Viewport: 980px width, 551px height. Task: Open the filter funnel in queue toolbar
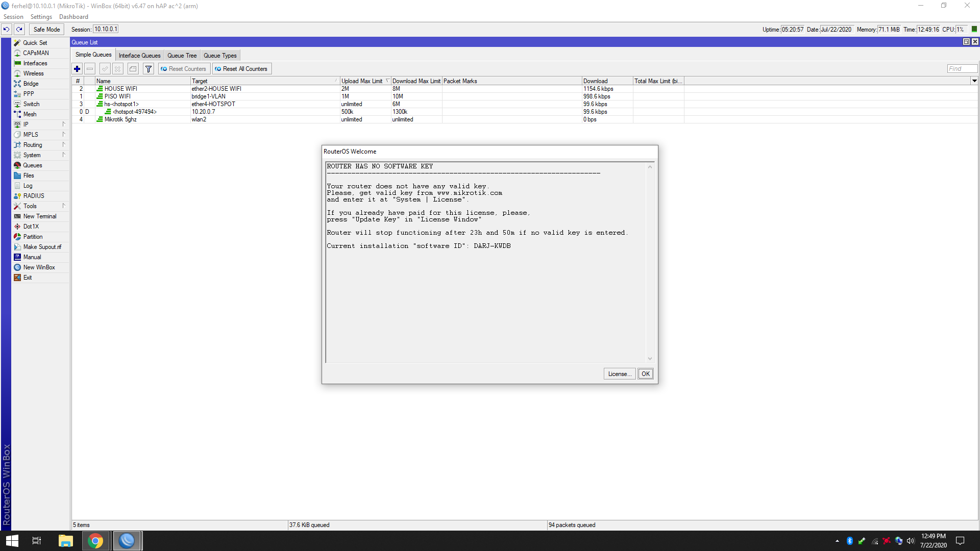(x=149, y=69)
